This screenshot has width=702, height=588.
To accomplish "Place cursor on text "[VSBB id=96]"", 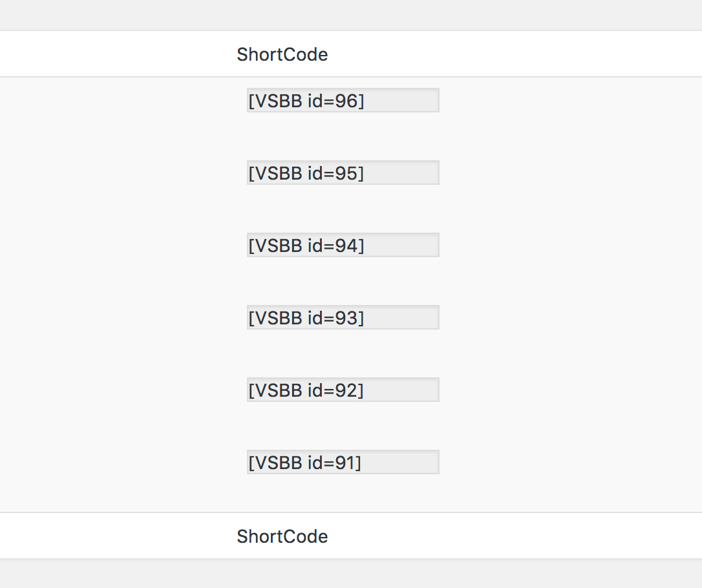I will [306, 101].
